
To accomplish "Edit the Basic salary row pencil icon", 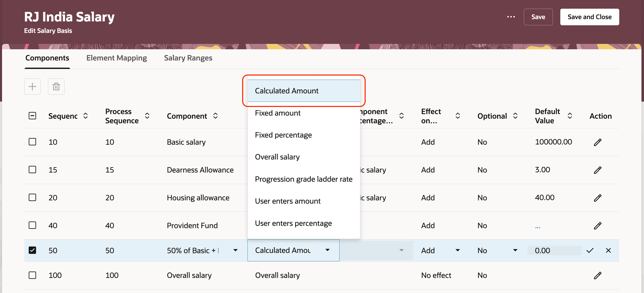I will [598, 142].
